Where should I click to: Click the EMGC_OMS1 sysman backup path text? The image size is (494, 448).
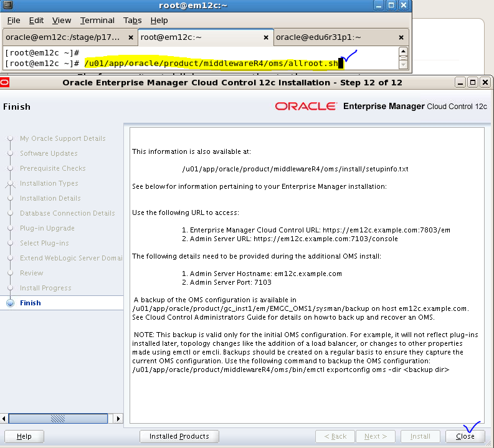click(252, 308)
